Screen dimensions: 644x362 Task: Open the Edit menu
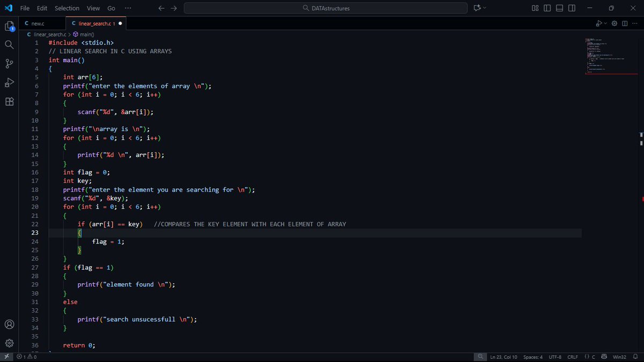tap(42, 8)
